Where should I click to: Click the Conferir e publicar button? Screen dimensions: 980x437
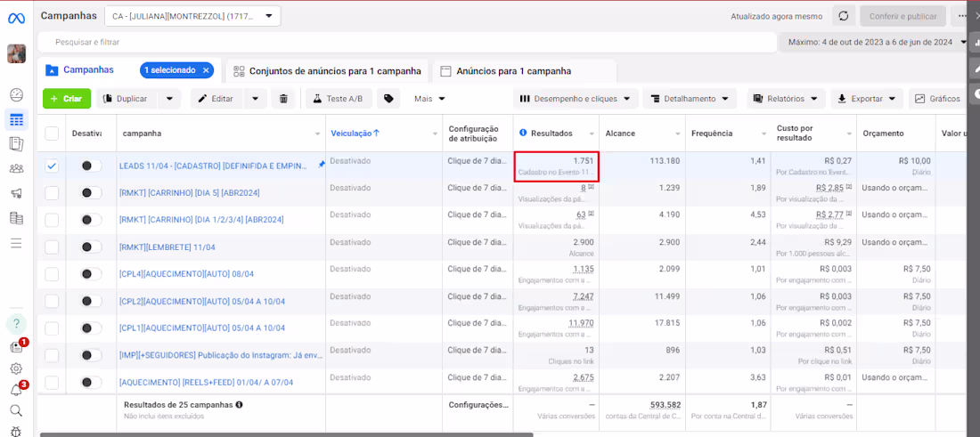pyautogui.click(x=902, y=16)
